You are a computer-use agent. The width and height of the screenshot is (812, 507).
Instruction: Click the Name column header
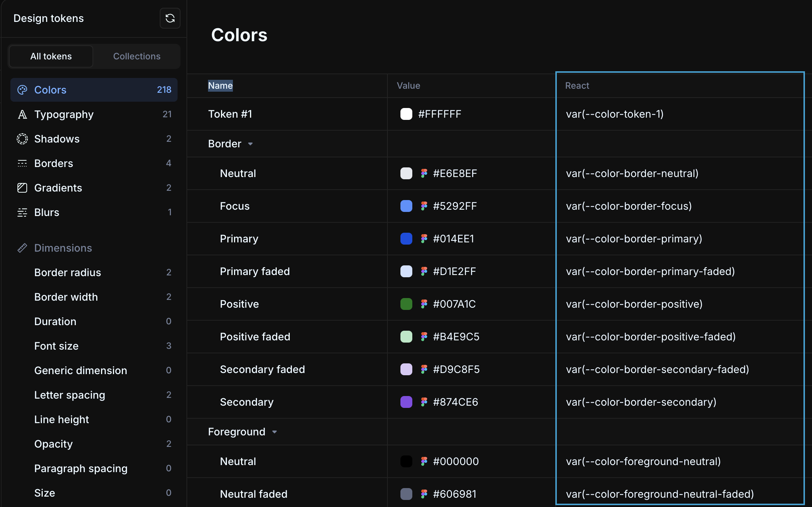point(220,86)
